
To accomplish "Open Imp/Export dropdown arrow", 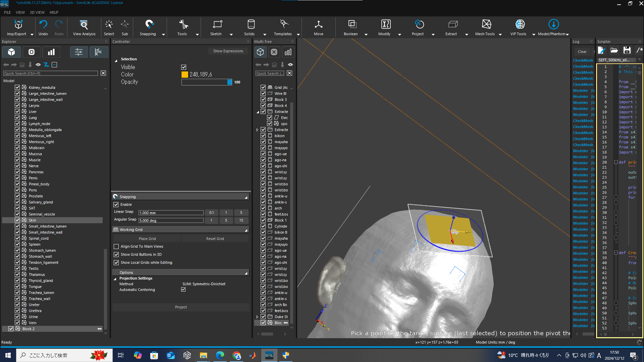I will tap(32, 35).
